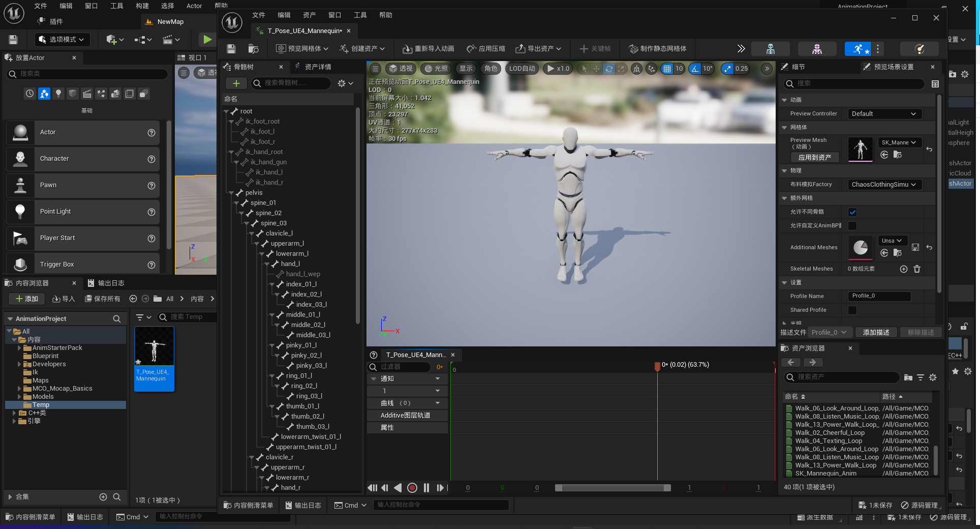The image size is (980, 529).
Task: Click the 透视 perspective viewport icon
Action: [400, 68]
